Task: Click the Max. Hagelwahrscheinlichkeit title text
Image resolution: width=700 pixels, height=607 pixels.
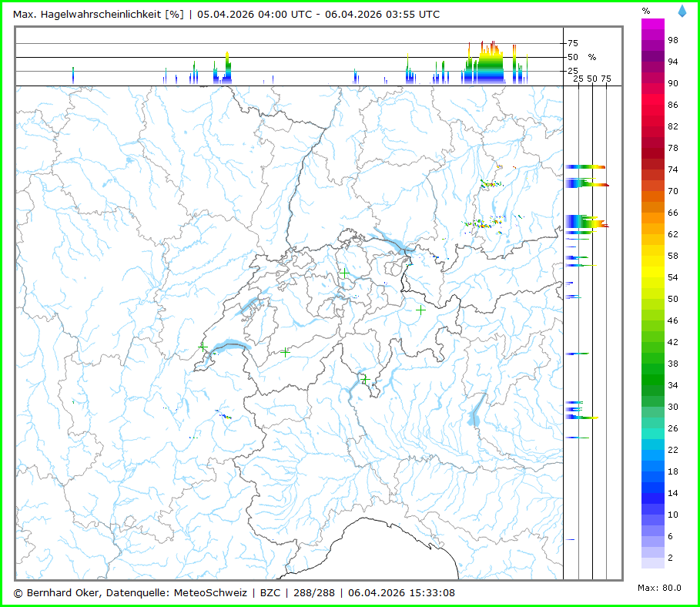Action: (98, 14)
